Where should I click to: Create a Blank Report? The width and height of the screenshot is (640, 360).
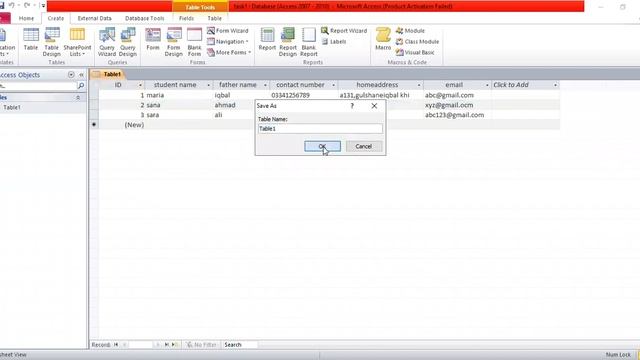pyautogui.click(x=309, y=42)
